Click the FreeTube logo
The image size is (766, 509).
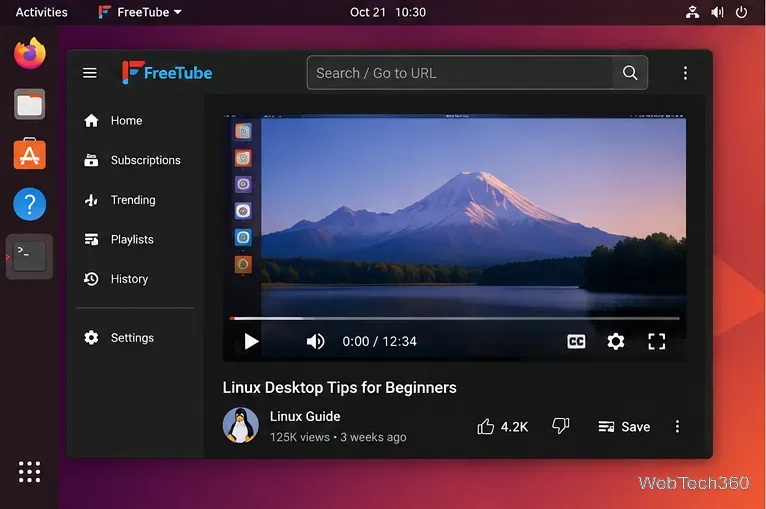tap(167, 72)
